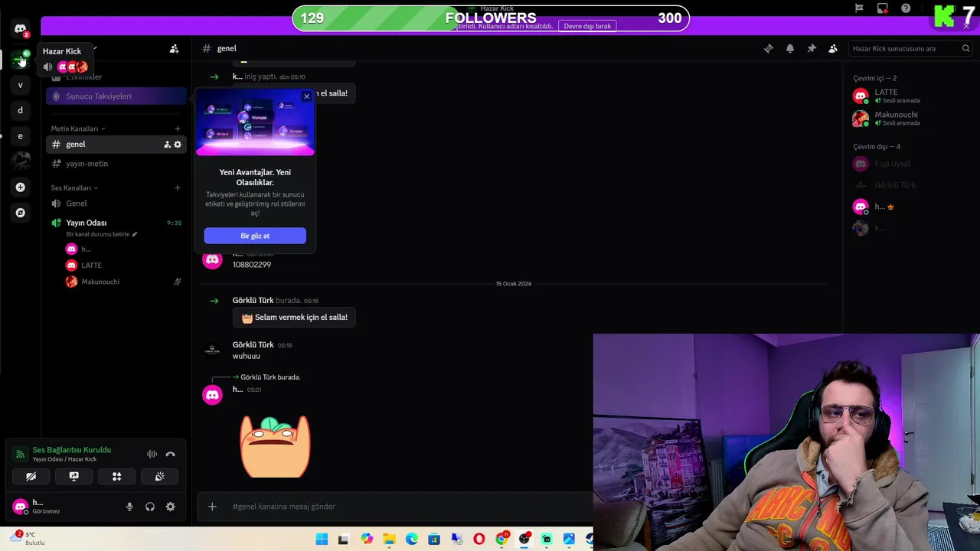Image resolution: width=980 pixels, height=551 pixels.
Task: Click the message attachment plus button
Action: click(x=212, y=507)
